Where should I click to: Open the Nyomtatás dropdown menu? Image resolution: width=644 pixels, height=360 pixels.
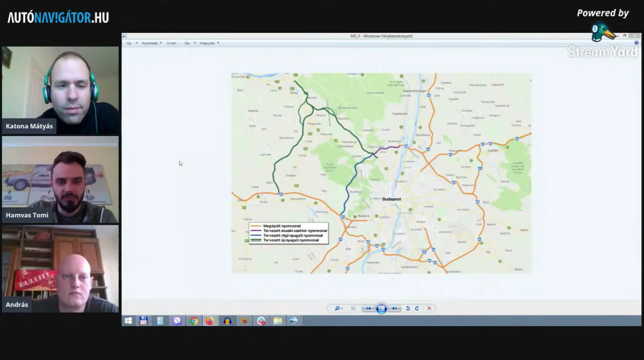(x=151, y=43)
